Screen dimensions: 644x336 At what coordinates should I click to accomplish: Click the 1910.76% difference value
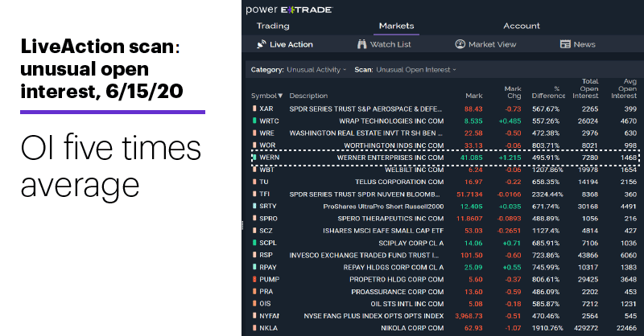point(547,328)
